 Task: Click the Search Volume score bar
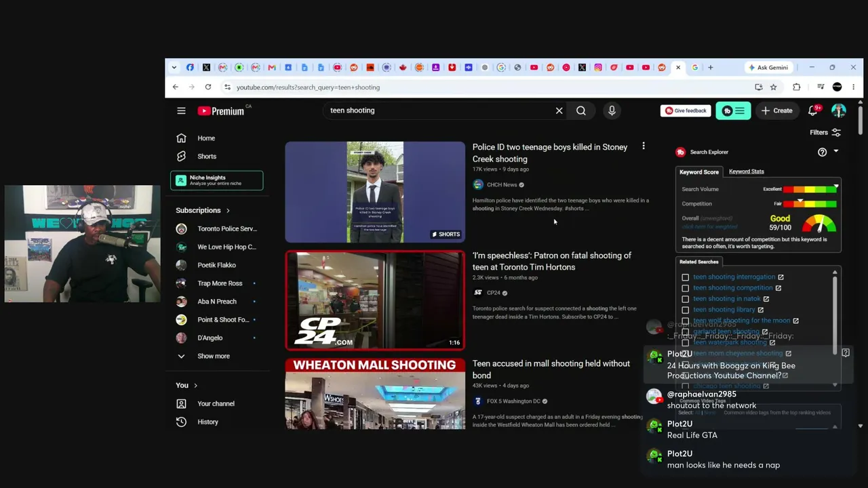pyautogui.click(x=811, y=189)
